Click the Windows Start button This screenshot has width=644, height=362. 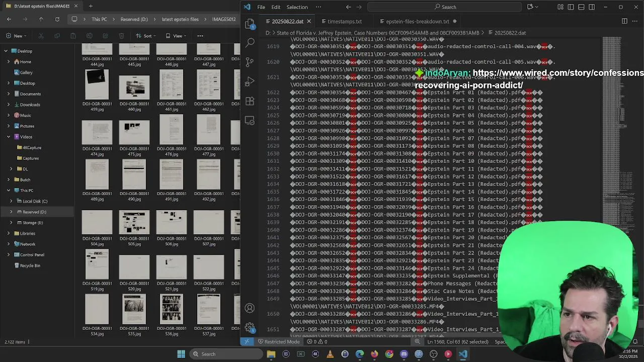tap(181, 354)
